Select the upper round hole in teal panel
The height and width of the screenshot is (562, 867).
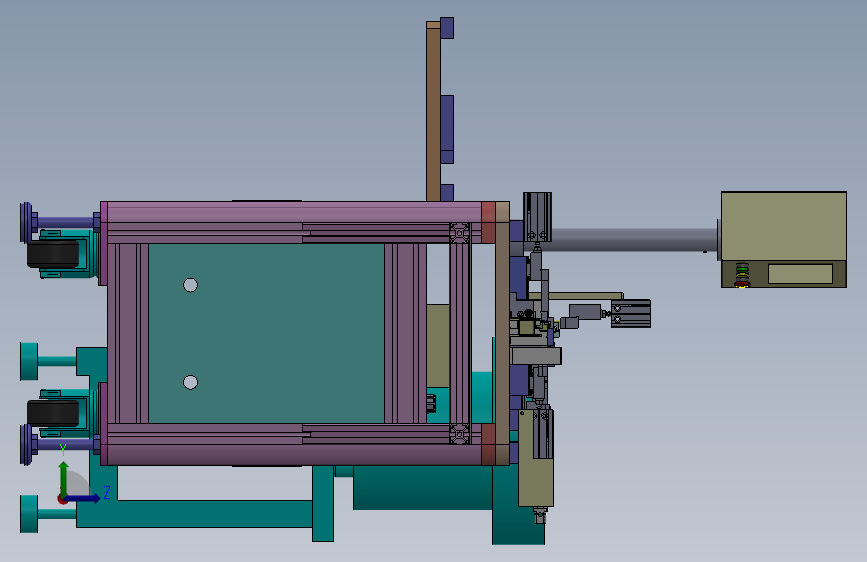(x=190, y=285)
